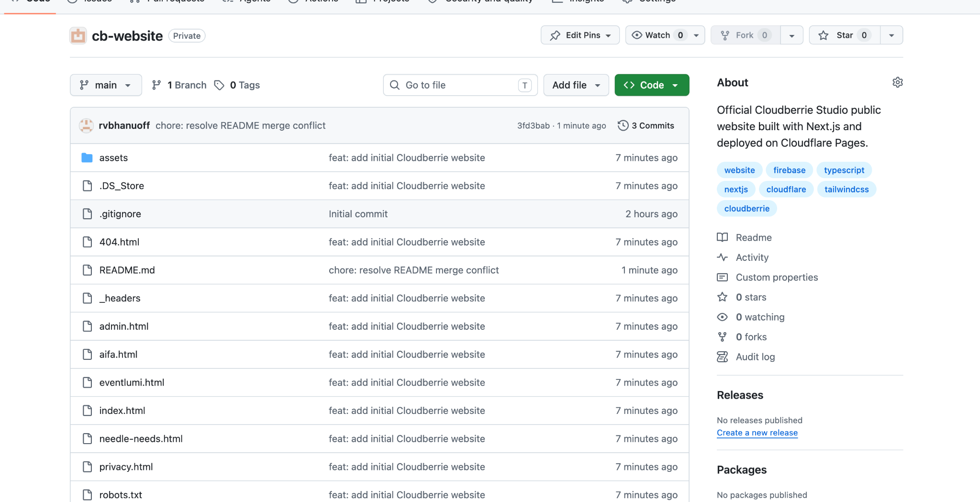This screenshot has width=980, height=502.
Task: Click the file icon for 404.html
Action: point(87,242)
